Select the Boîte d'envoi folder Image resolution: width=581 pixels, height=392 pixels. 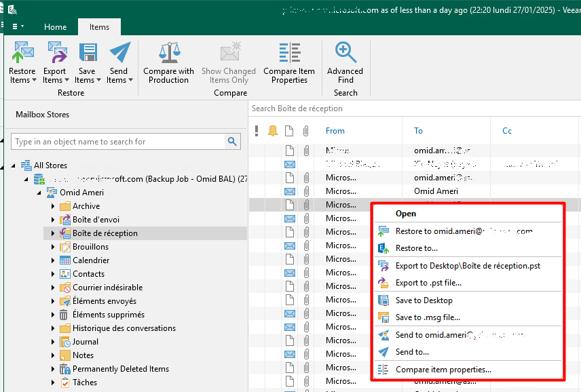pos(96,220)
